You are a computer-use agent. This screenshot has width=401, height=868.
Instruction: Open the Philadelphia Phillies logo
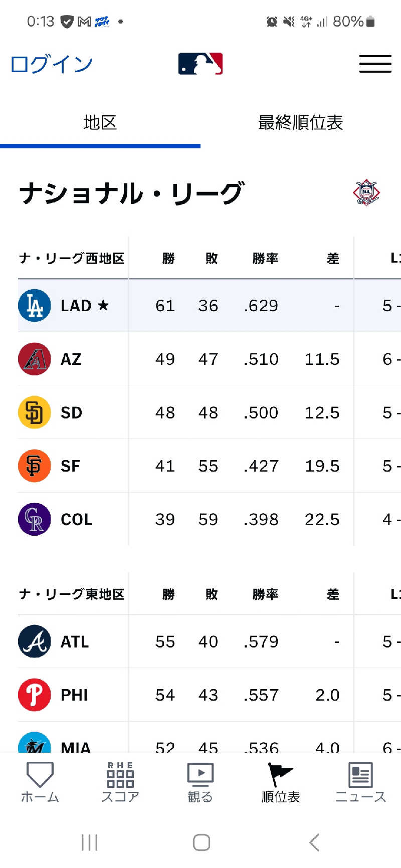(35, 695)
